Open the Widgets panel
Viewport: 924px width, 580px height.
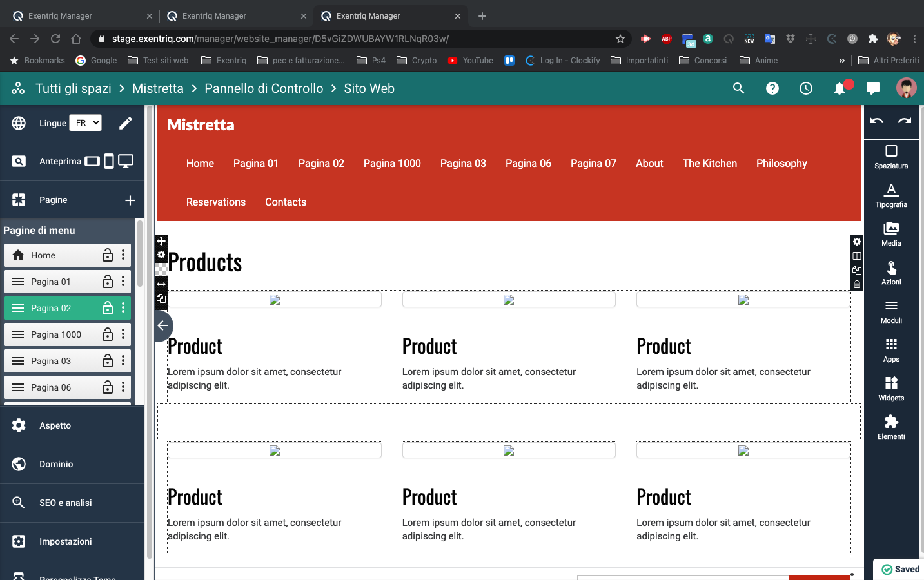coord(891,389)
